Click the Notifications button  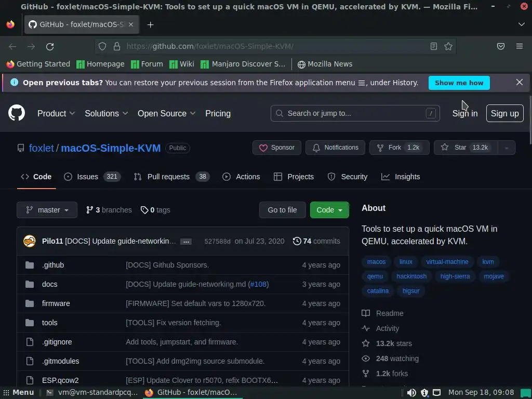pos(335,148)
